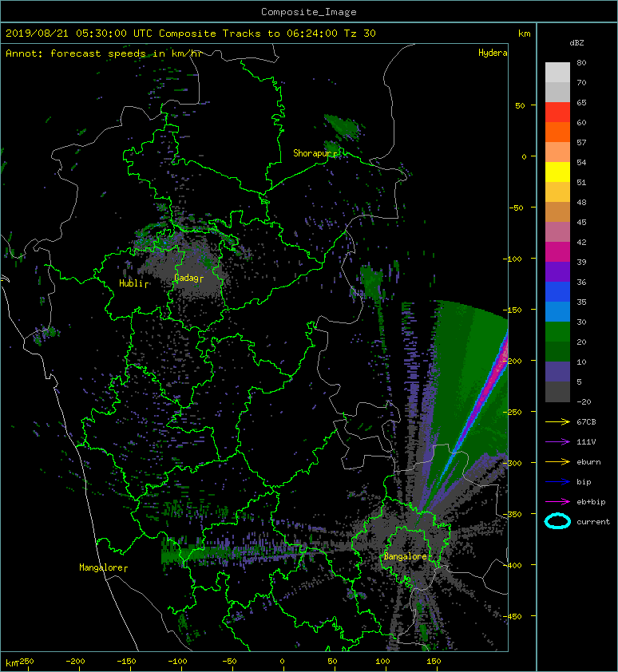The width and height of the screenshot is (618, 672).
Task: Click the yellow arrow beside eburn
Action: [x=557, y=462]
